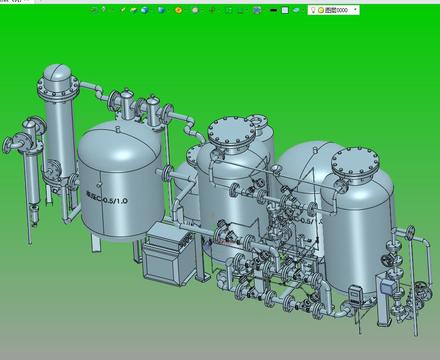This screenshot has width=440, height=360.
Task: Open the layer name combo box
Action: pos(333,10)
